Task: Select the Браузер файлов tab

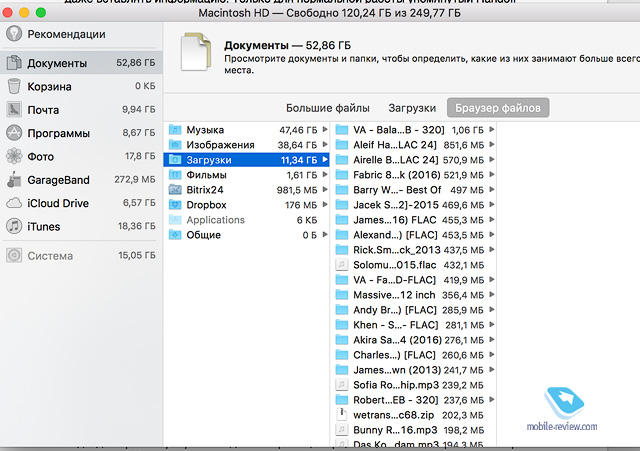Action: click(498, 108)
